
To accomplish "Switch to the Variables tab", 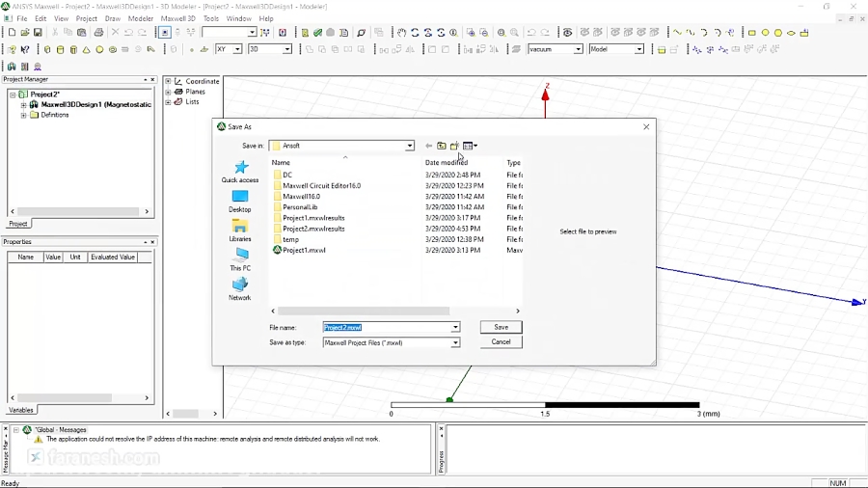I will 21,410.
